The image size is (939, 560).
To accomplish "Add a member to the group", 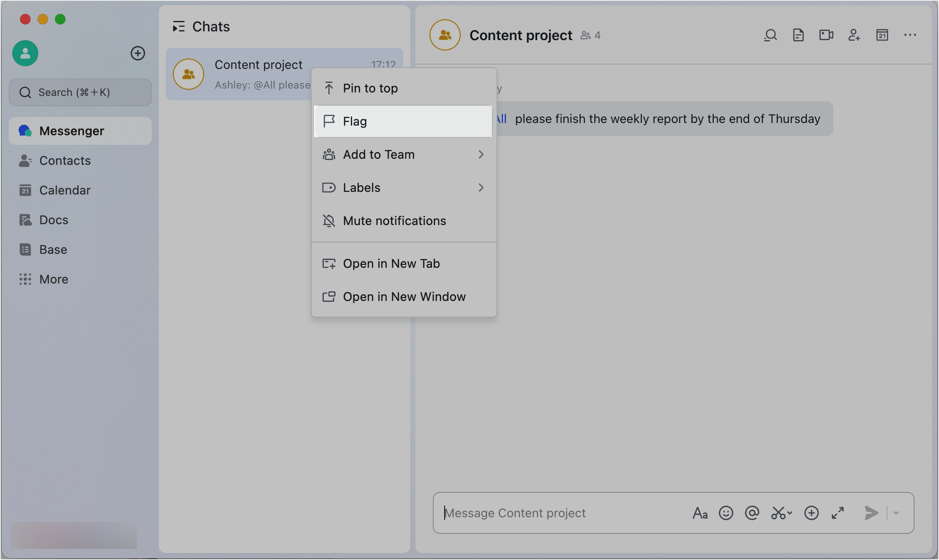I will [854, 35].
